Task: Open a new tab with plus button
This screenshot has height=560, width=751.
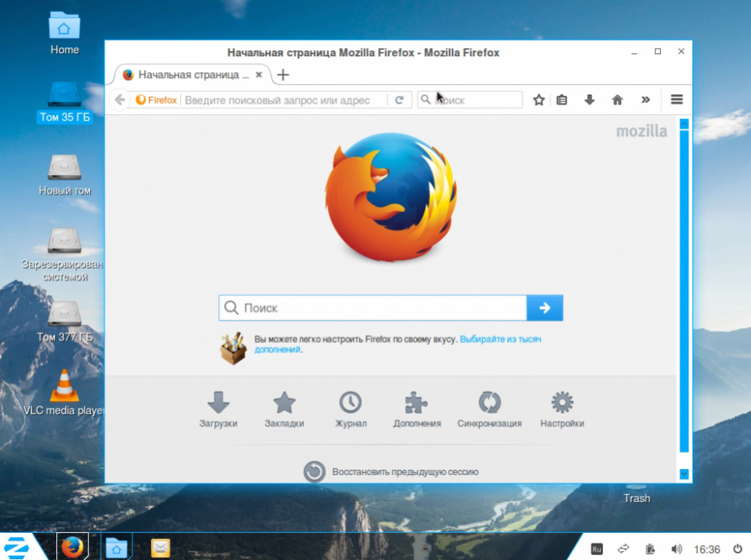Action: tap(283, 74)
